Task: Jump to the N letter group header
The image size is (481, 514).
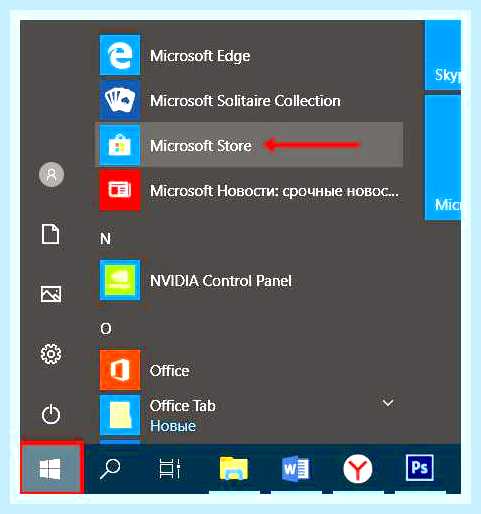Action: point(106,239)
